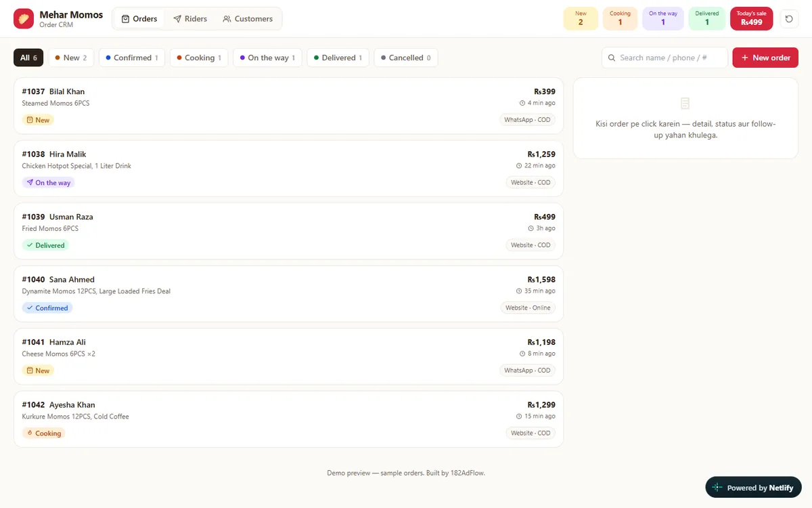Click Delivered badge on order #1039

(45, 245)
